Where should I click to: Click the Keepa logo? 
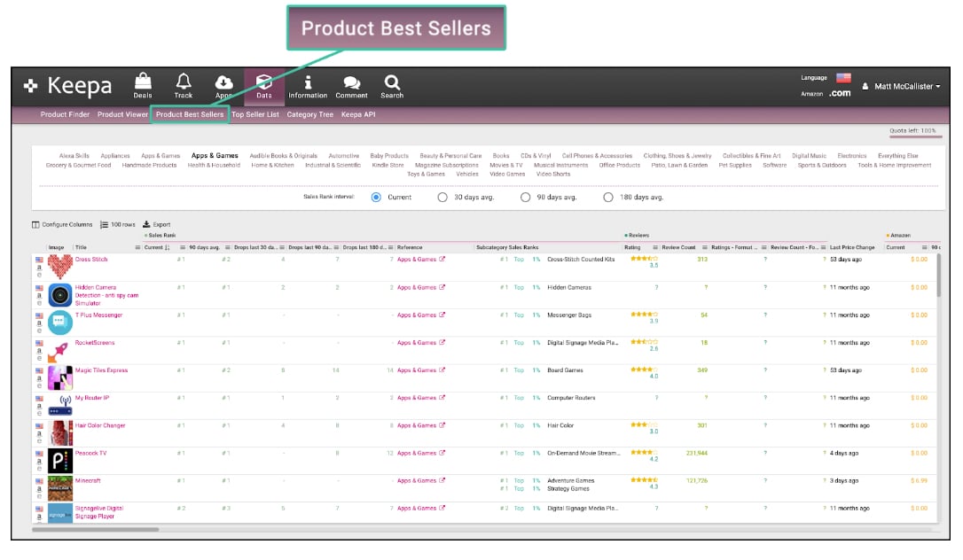(x=68, y=86)
